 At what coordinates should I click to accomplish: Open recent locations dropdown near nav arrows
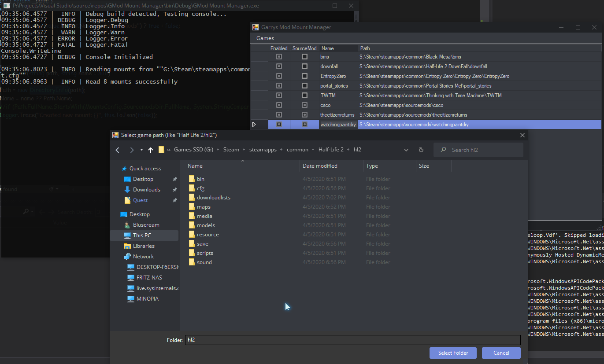[141, 150]
